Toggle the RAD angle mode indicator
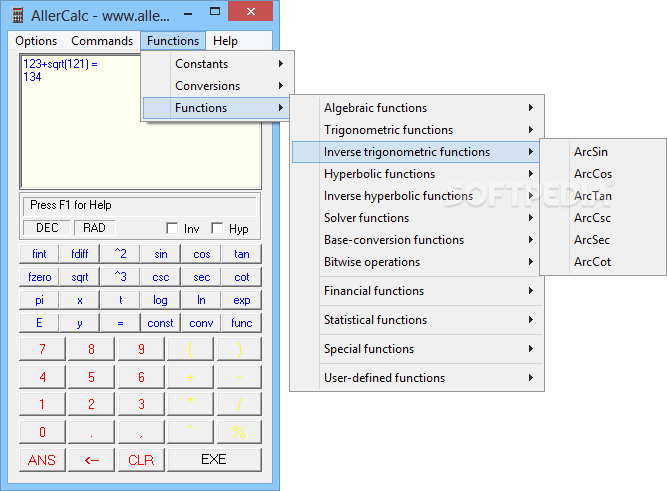This screenshot has width=667, height=491. tap(94, 228)
